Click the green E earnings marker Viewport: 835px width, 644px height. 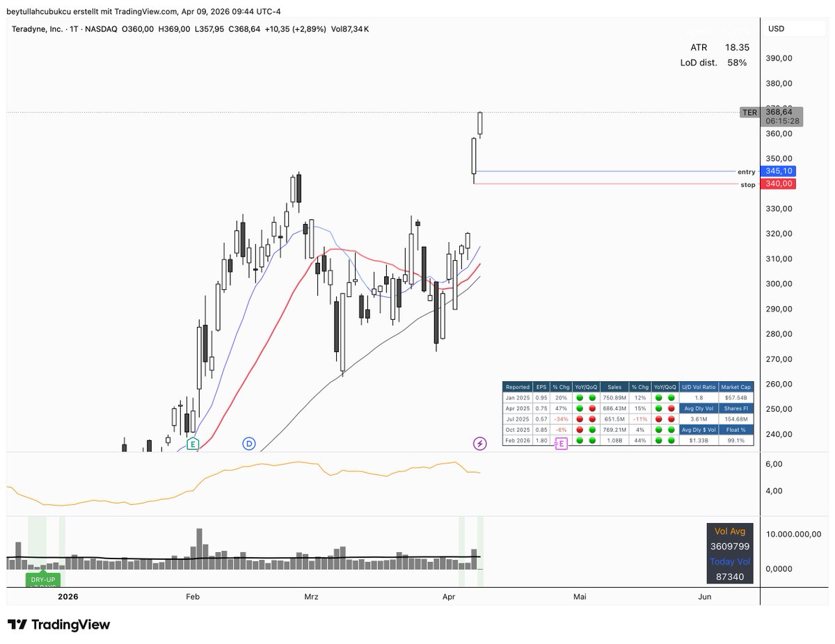(193, 444)
